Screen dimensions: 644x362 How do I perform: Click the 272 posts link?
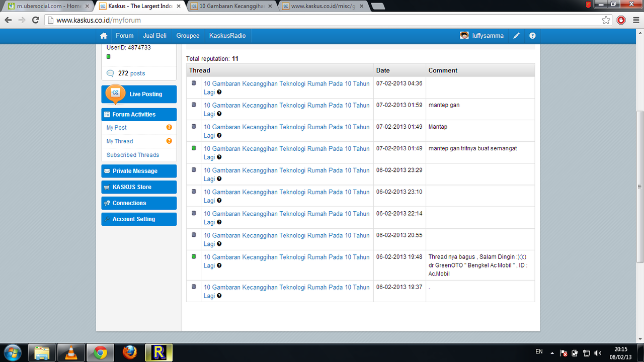[x=131, y=73]
